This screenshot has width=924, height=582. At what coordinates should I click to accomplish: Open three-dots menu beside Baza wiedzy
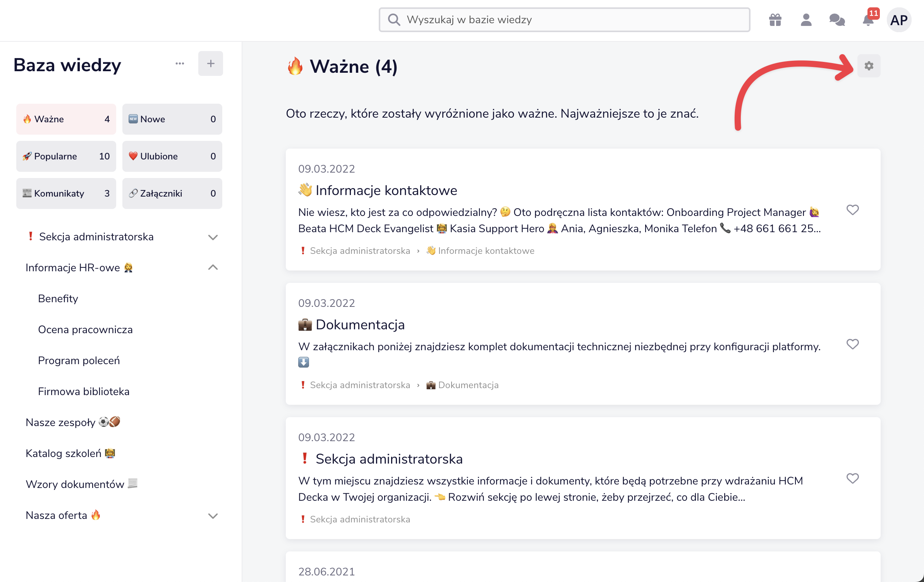[180, 63]
